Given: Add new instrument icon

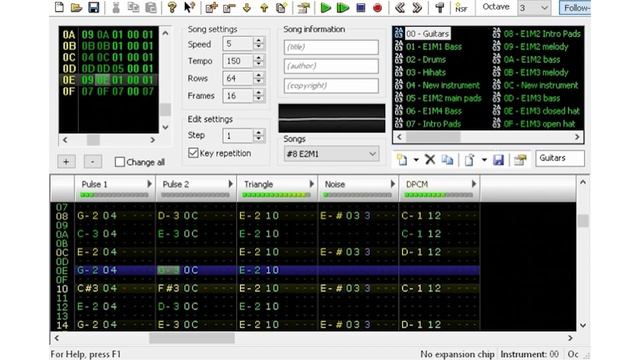Looking at the screenshot, I should 402,160.
